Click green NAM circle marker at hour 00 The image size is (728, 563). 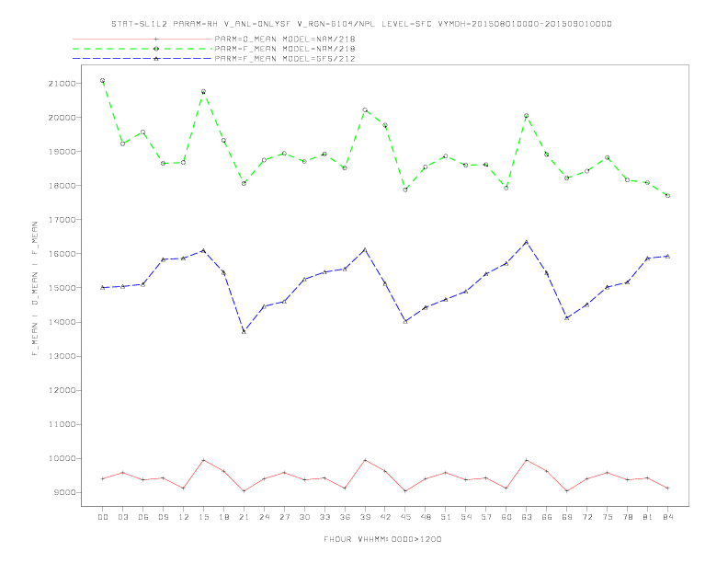click(103, 80)
